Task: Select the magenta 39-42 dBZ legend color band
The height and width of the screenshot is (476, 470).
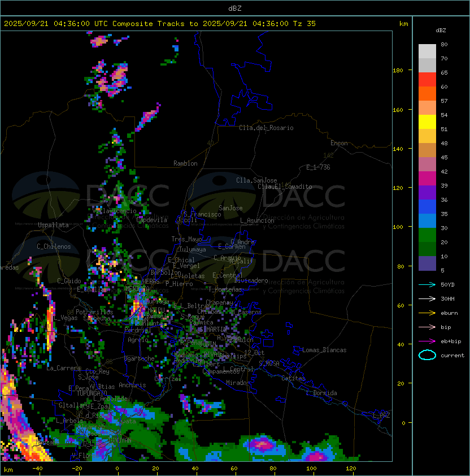Action: [427, 179]
